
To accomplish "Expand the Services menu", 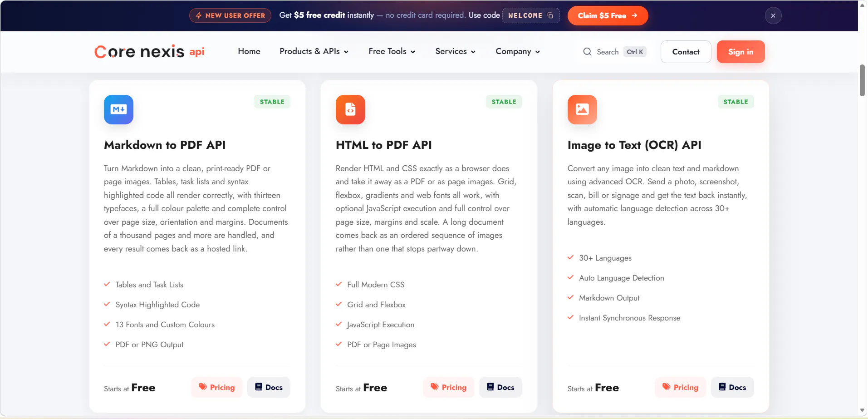I will coord(455,51).
